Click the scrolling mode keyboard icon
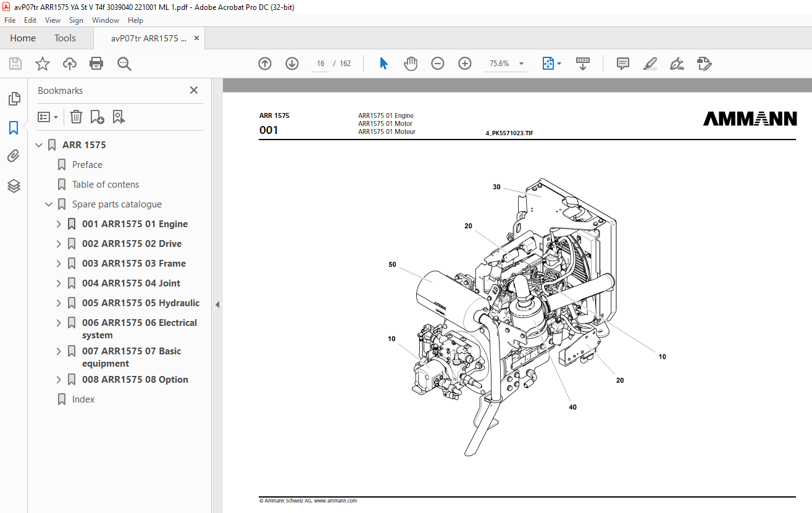The image size is (812, 513). click(583, 64)
